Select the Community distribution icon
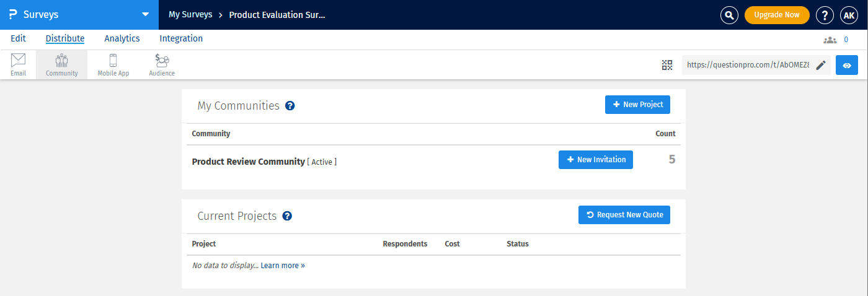 (61, 64)
